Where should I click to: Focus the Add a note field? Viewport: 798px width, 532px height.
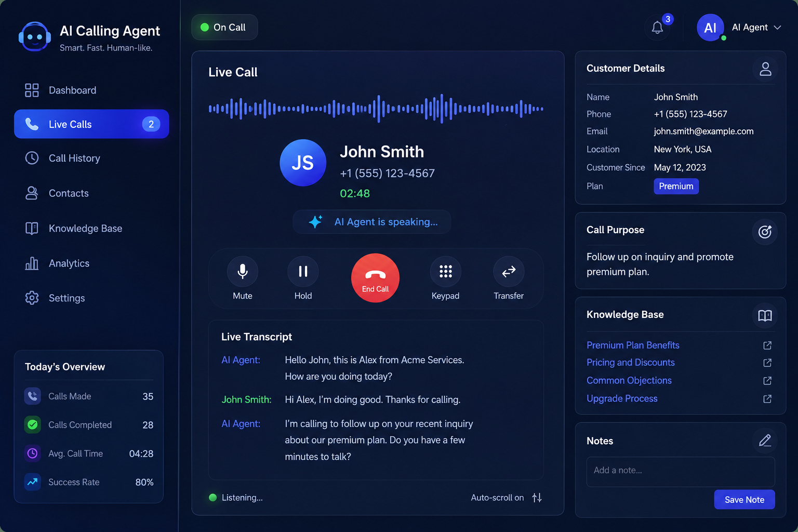(681, 472)
